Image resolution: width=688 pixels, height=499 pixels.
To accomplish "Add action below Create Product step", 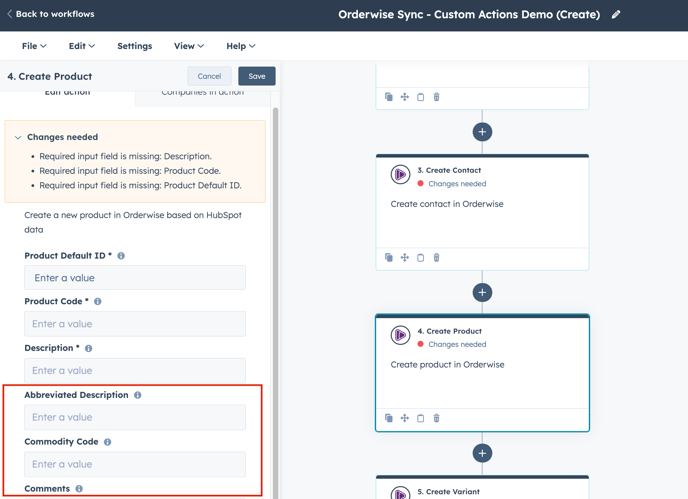I will [x=482, y=453].
